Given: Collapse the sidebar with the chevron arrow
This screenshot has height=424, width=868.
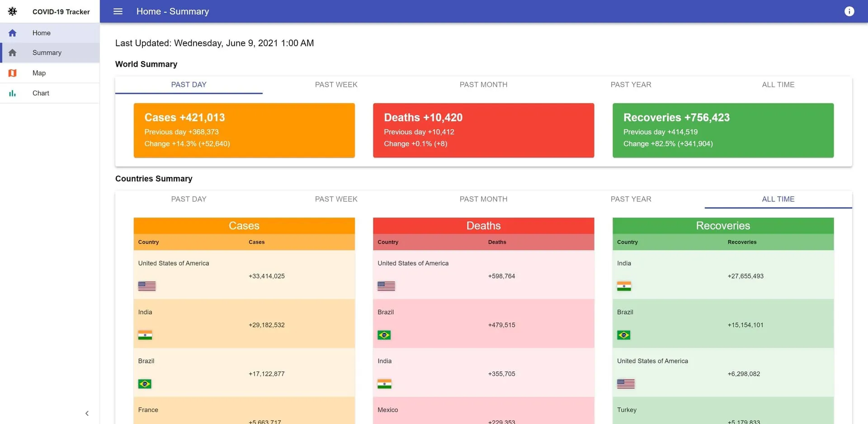Looking at the screenshot, I should coord(87,413).
